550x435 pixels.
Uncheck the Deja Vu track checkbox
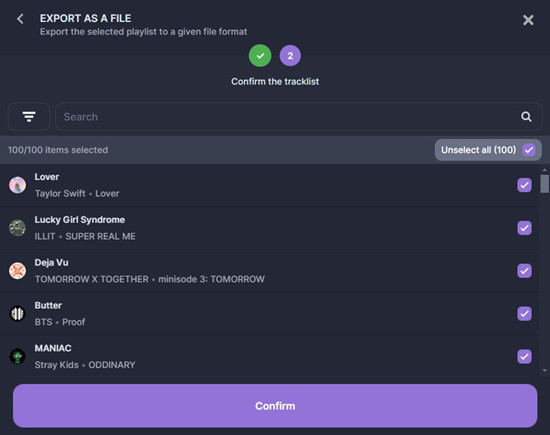[x=524, y=270]
